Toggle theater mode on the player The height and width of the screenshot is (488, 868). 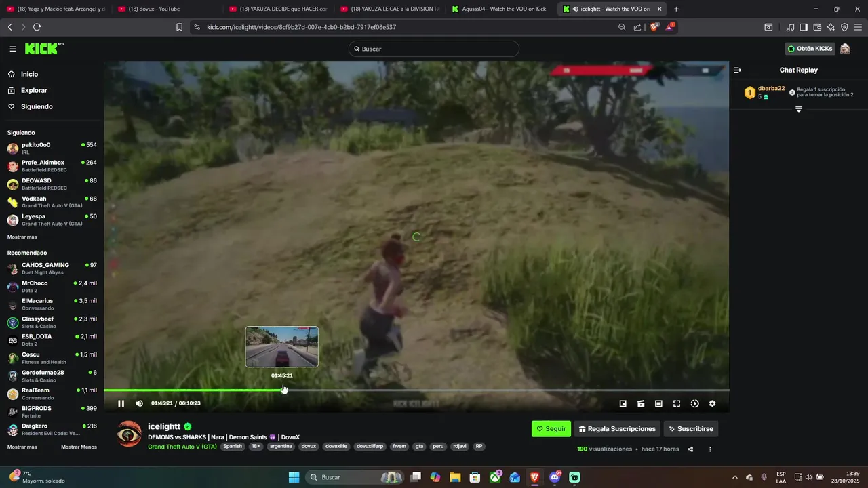coord(658,403)
